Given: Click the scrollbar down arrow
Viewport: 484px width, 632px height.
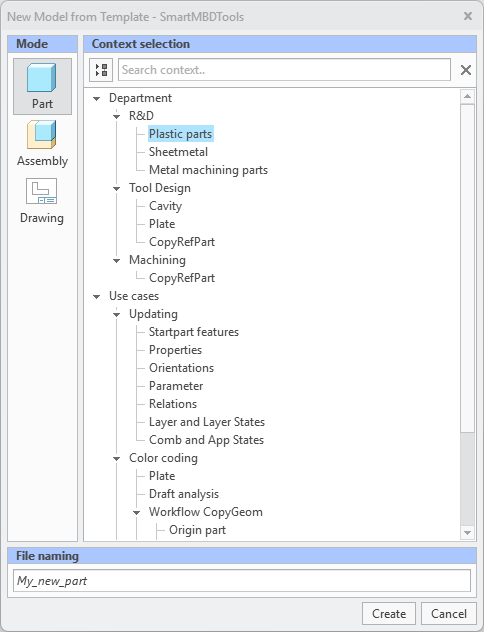Looking at the screenshot, I should tap(467, 533).
